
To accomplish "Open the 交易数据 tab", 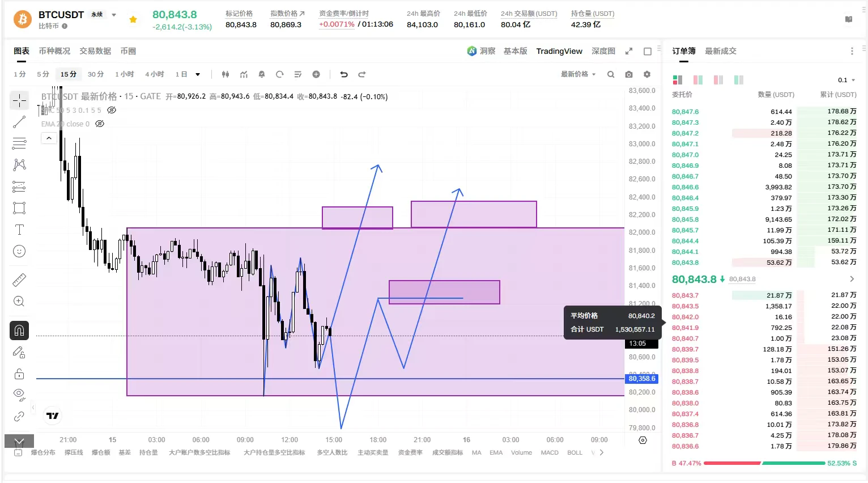I will 95,51.
